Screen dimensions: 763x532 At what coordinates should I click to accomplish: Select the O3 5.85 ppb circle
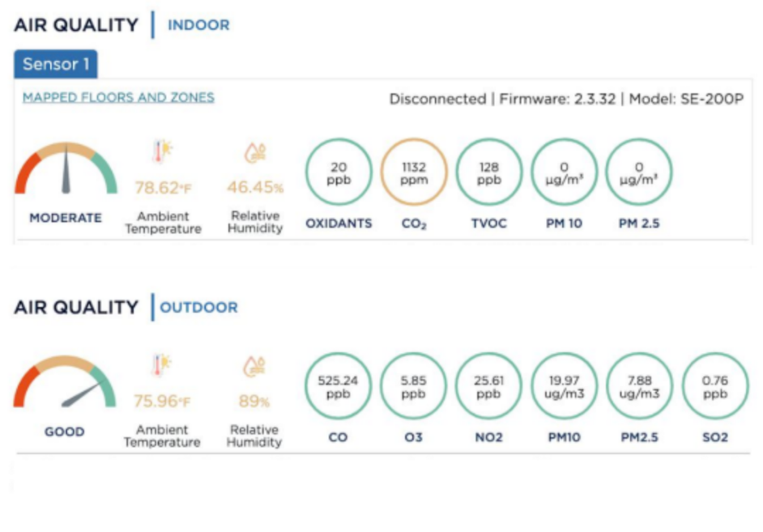(x=414, y=386)
